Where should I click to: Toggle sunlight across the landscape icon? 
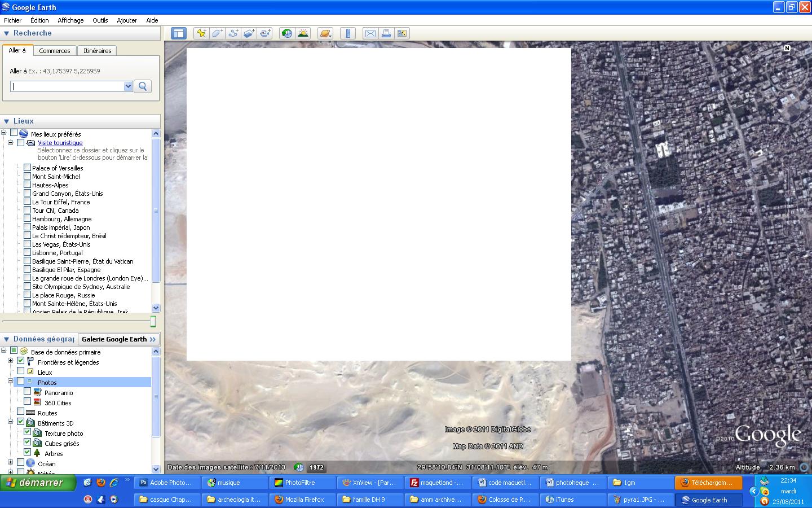coord(303,33)
